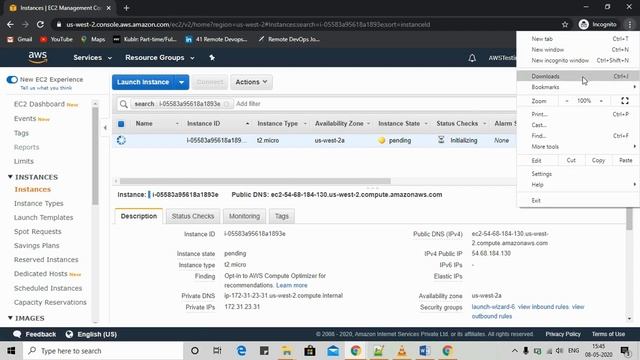Click the globe language icon

(69, 334)
